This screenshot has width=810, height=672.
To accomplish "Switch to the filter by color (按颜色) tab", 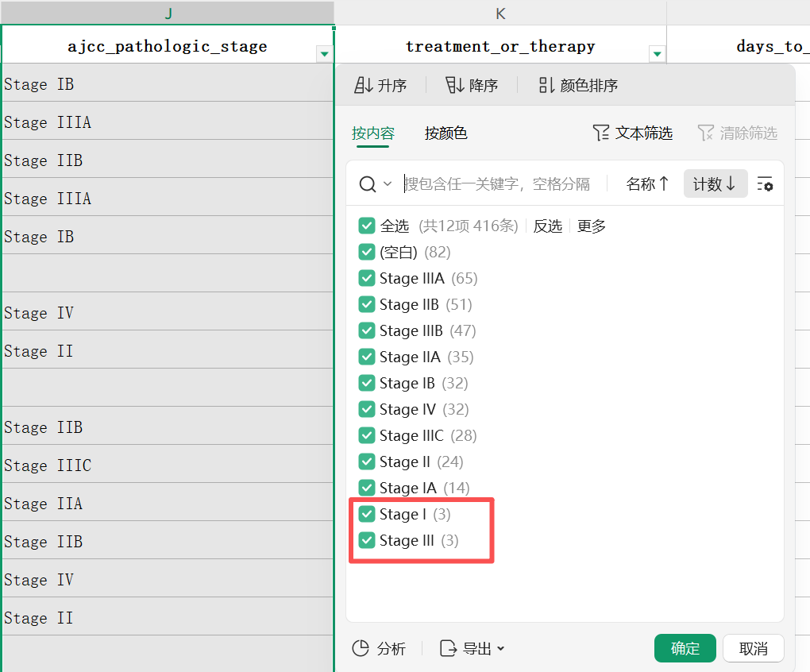I will [445, 133].
